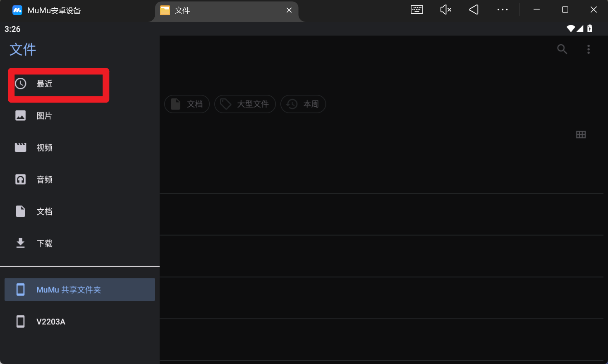This screenshot has width=608, height=364.
Task: Toggle the mute speaker icon
Action: pyautogui.click(x=445, y=10)
